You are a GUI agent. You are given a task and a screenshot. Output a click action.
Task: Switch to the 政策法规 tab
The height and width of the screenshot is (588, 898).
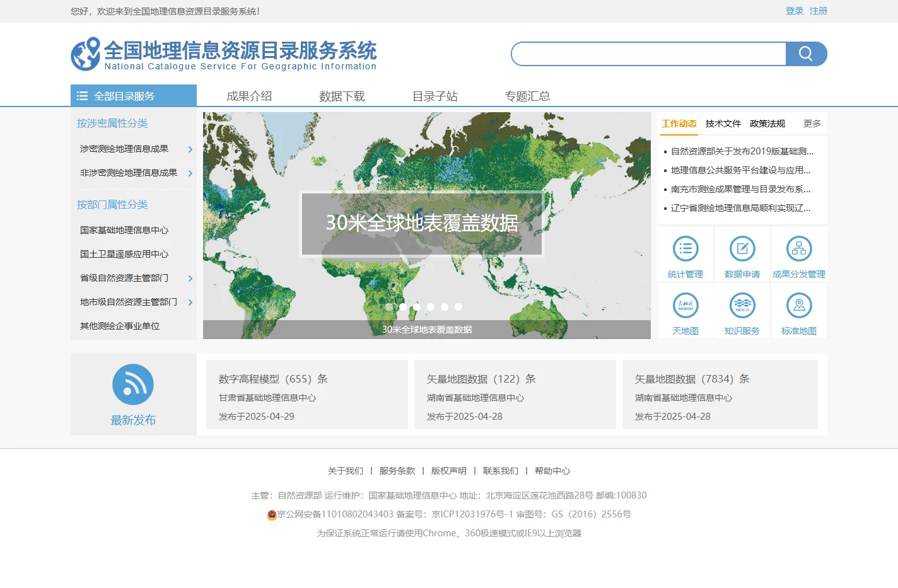click(767, 124)
